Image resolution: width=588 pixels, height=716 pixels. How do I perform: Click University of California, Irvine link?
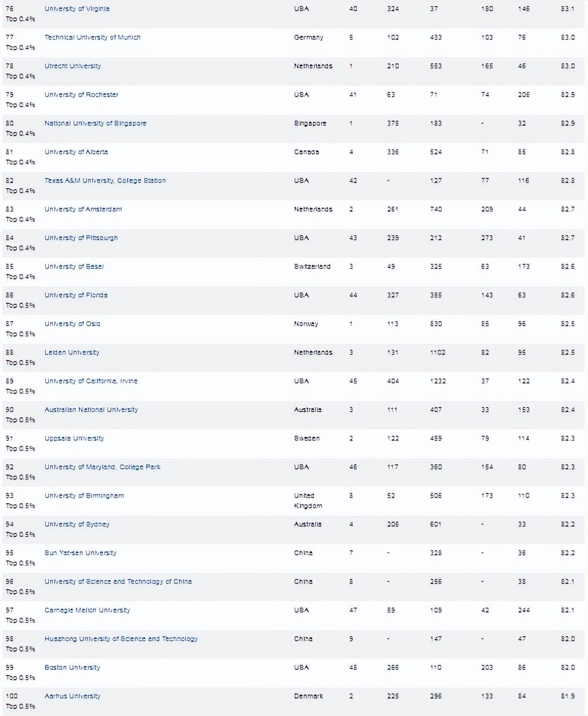coord(91,381)
